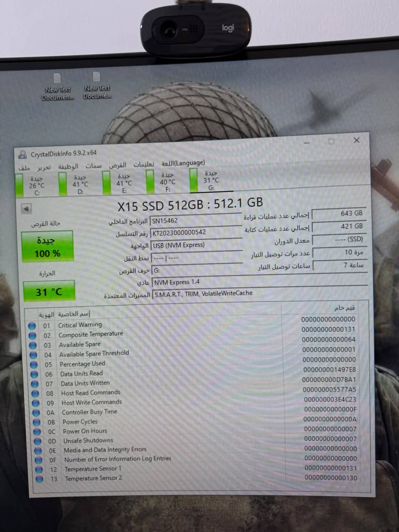Click the blue status icon for Temperature Sensor 2
Screen dimensions: 399x532
coord(39,479)
